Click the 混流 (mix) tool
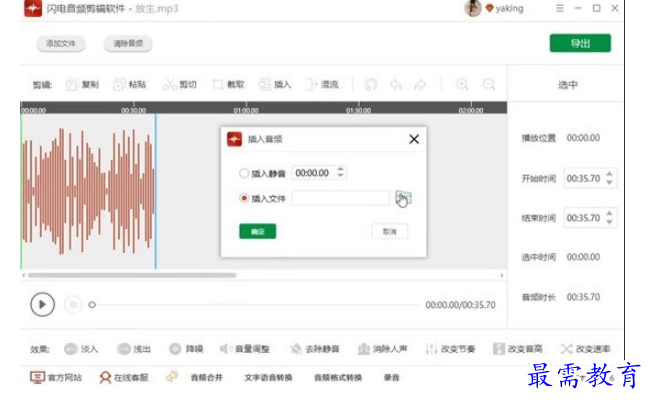The width and height of the screenshot is (649, 407). pos(322,84)
